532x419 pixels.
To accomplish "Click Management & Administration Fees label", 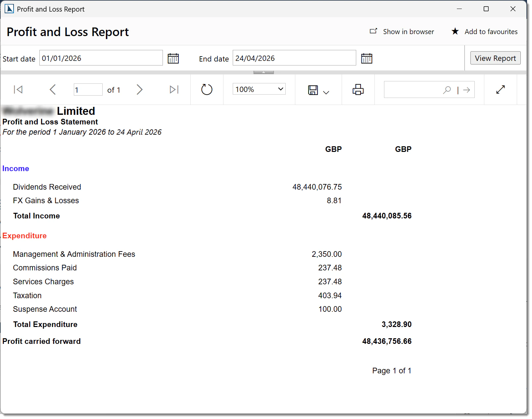I will click(74, 254).
